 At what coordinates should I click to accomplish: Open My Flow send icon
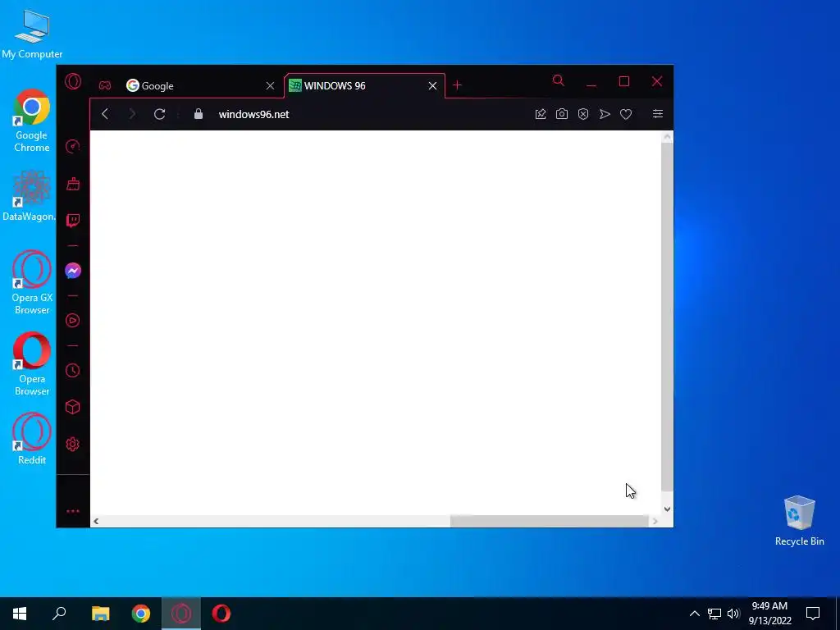605,114
